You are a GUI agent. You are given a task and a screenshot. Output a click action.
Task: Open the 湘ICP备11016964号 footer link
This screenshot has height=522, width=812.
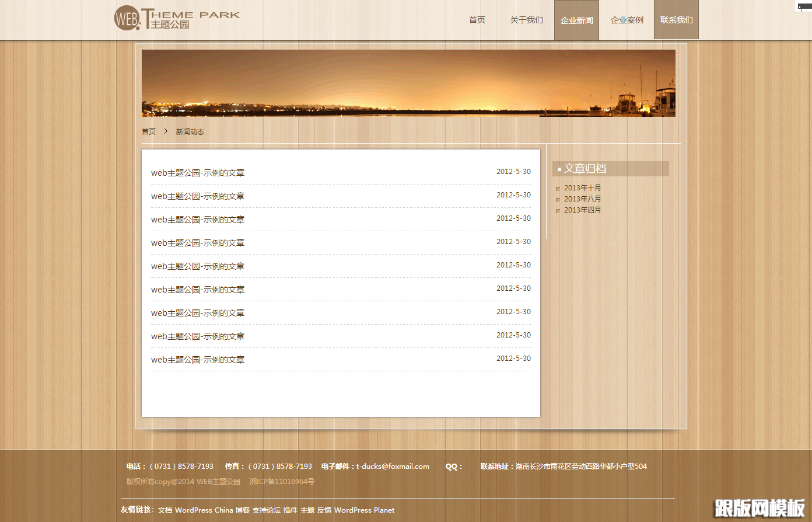[282, 482]
